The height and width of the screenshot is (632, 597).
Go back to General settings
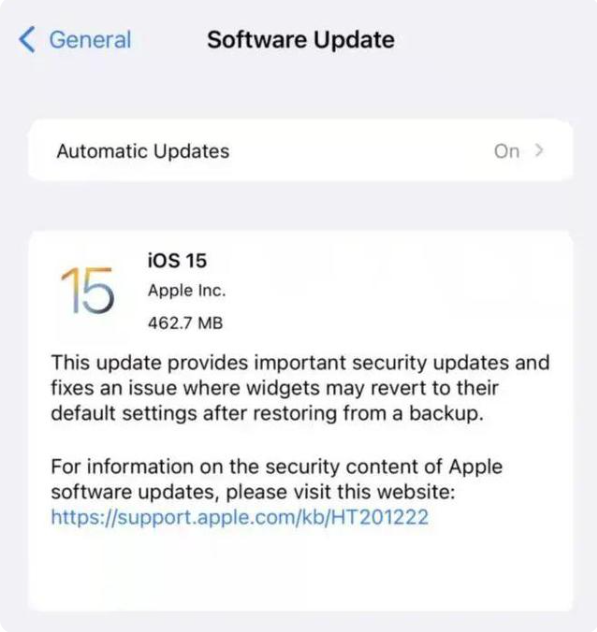tap(75, 40)
